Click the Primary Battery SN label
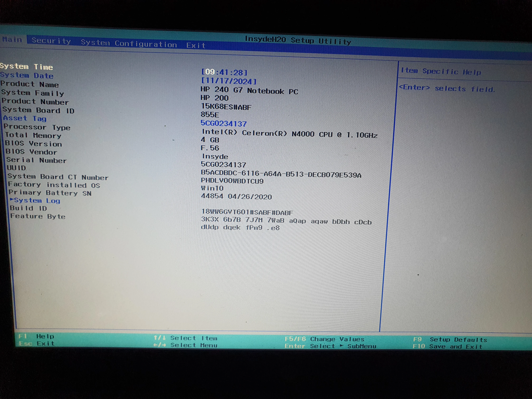The height and width of the screenshot is (399, 532). pyautogui.click(x=50, y=193)
